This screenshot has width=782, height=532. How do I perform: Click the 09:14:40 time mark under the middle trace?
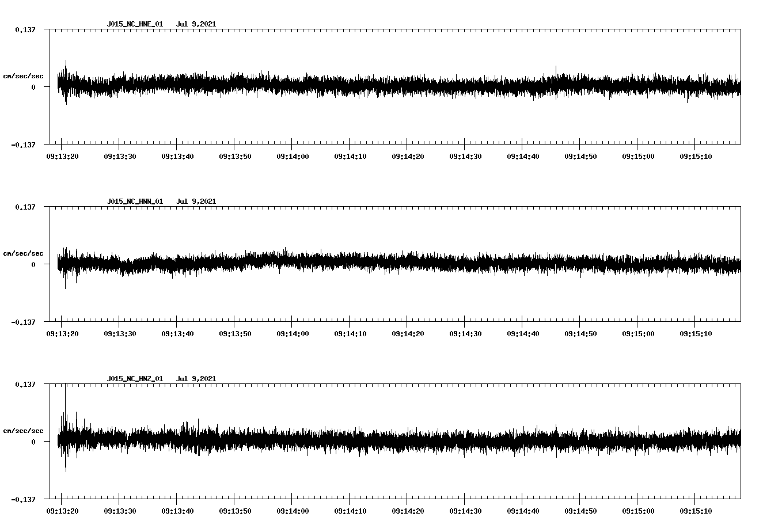[x=523, y=332]
